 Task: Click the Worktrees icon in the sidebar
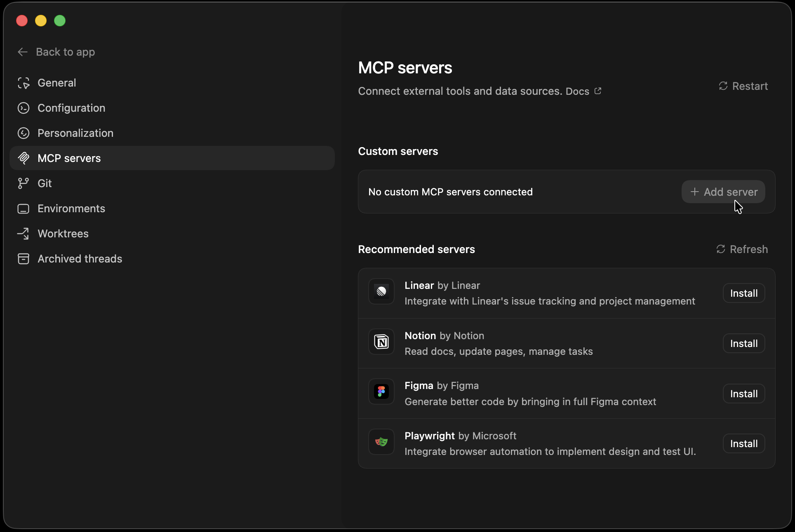tap(24, 233)
